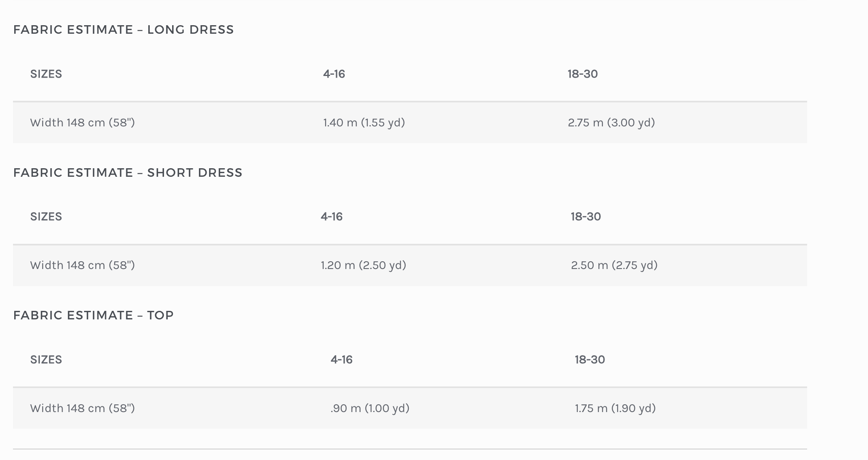Click the 1.20 m (2.50 yd) cell
Viewport: 868px width, 460px height.
363,265
